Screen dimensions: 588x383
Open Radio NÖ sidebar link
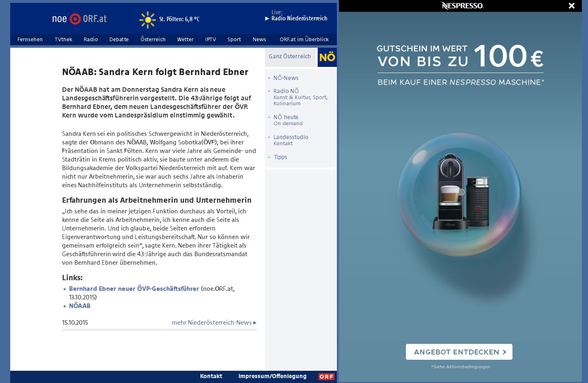(286, 91)
